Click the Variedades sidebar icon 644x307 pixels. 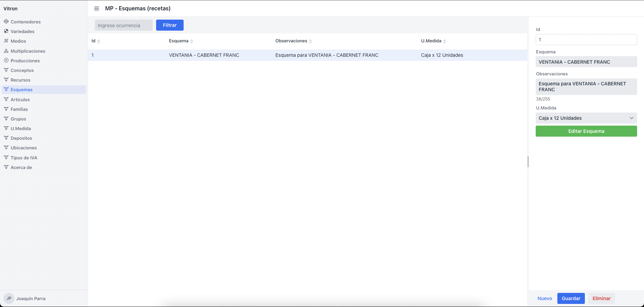pos(6,31)
